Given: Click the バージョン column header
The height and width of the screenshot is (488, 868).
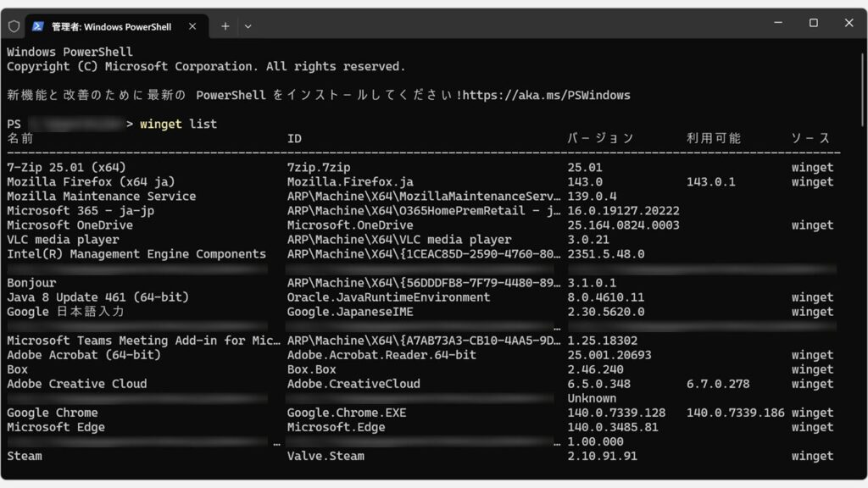Looking at the screenshot, I should point(601,138).
